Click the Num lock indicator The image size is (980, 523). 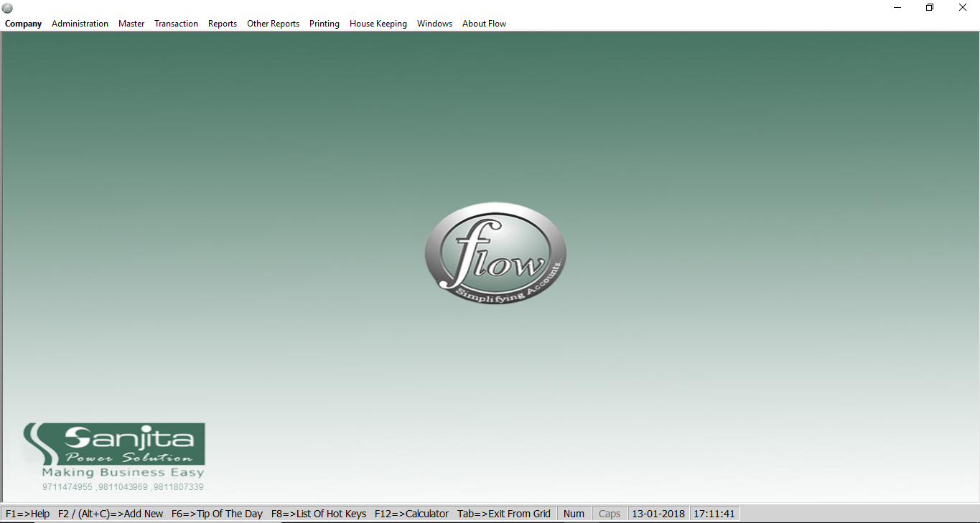(x=574, y=514)
